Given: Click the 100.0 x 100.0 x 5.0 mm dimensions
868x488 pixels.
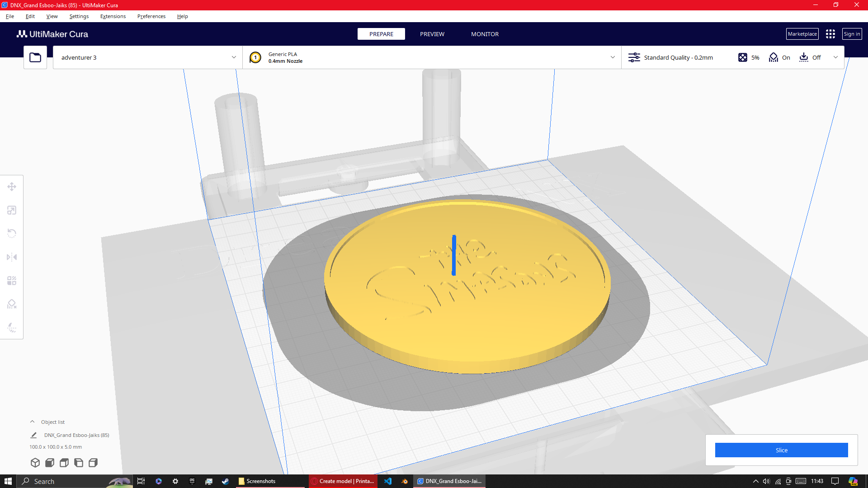Looking at the screenshot, I should pos(56,447).
